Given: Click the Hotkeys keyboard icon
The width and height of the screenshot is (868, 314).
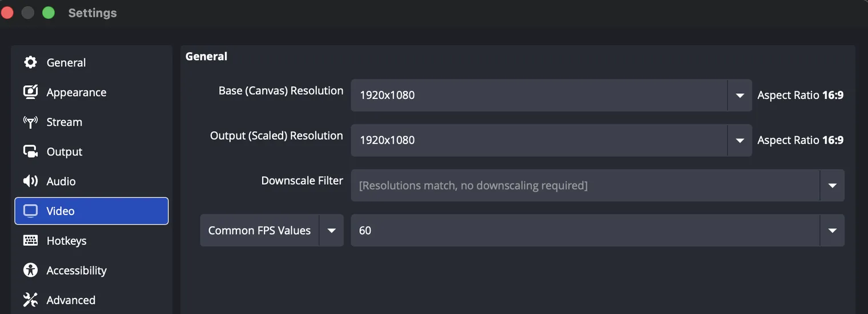Looking at the screenshot, I should pos(30,240).
